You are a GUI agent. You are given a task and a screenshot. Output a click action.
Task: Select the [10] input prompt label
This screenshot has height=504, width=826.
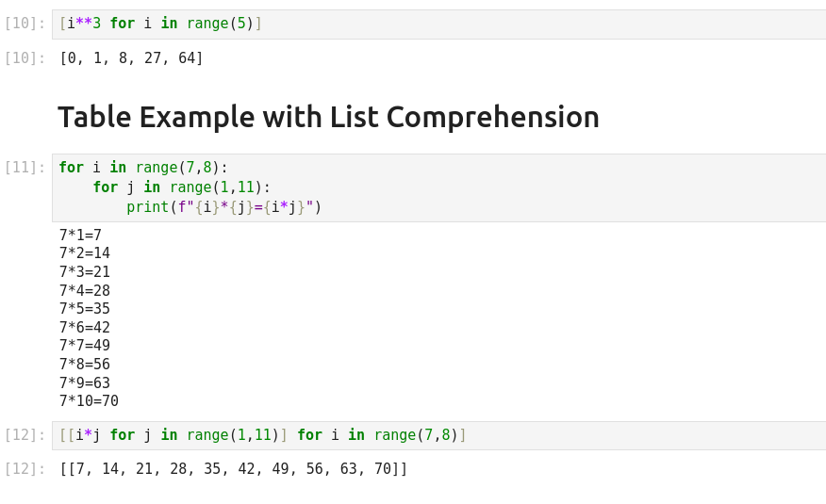pos(25,24)
